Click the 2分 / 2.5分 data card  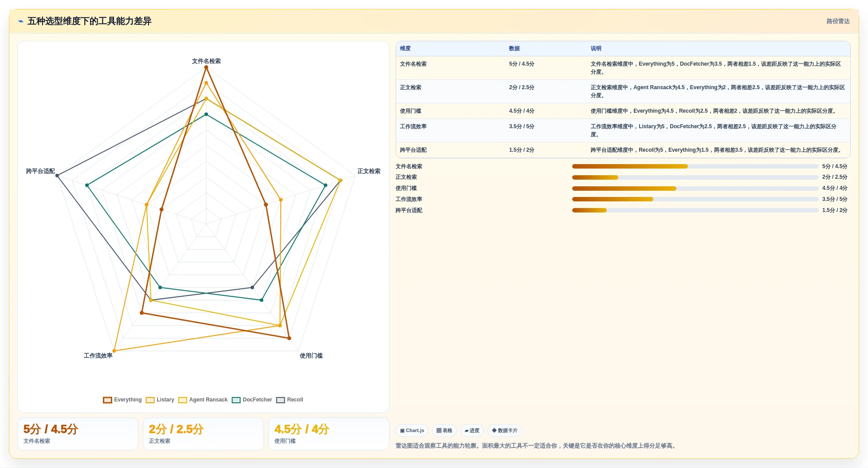203,434
